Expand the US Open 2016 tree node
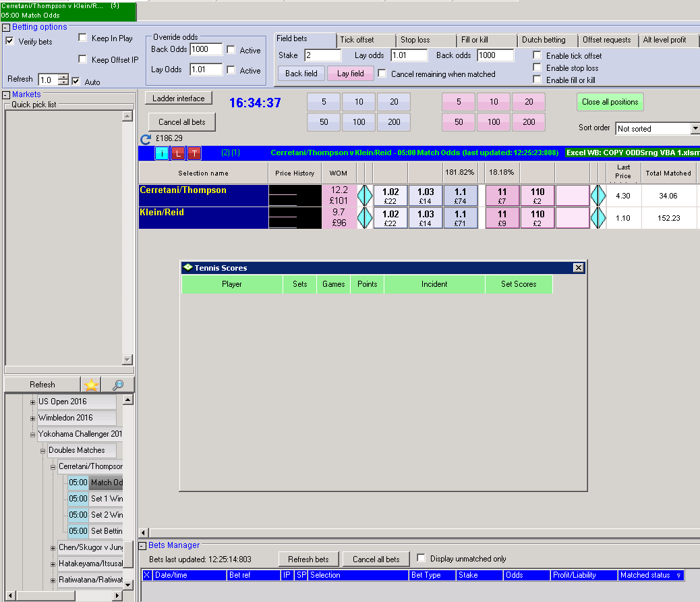The height and width of the screenshot is (602, 700). pos(32,402)
